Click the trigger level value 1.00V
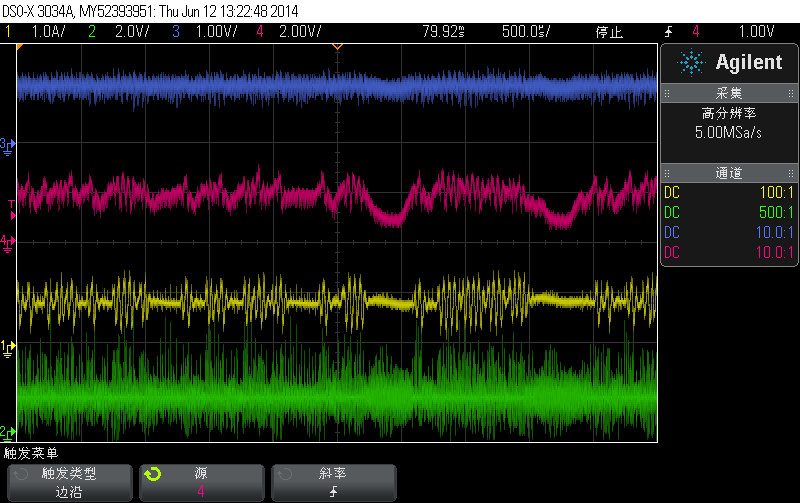This screenshot has height=503, width=800. point(757,32)
